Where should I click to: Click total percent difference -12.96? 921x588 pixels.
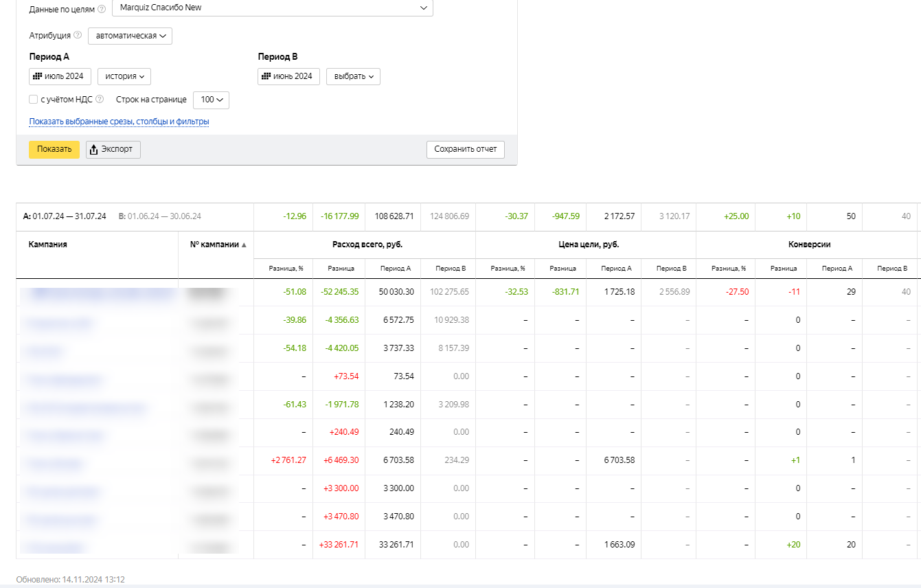click(295, 216)
